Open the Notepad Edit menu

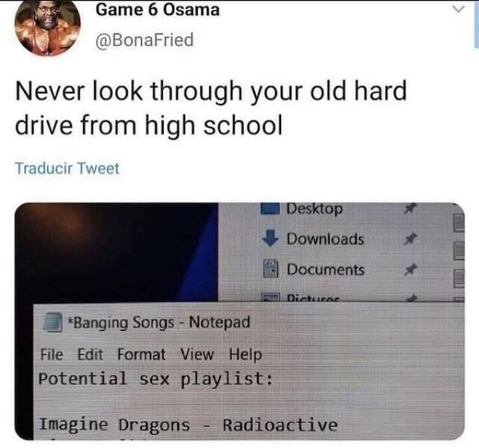90,355
